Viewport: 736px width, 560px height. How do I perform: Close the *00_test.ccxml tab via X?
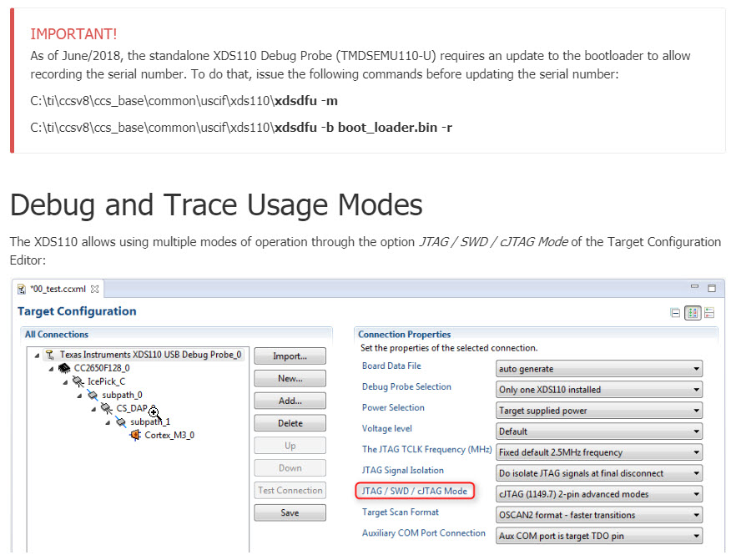(x=95, y=289)
